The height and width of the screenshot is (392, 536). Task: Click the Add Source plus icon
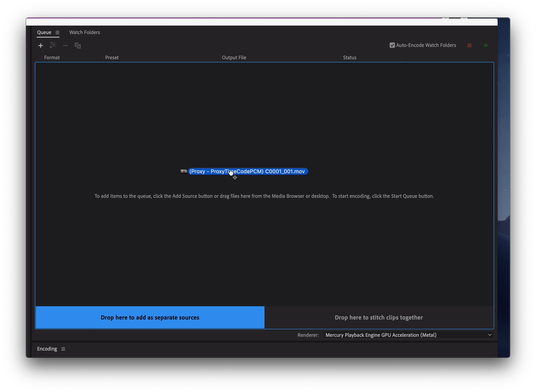click(40, 45)
